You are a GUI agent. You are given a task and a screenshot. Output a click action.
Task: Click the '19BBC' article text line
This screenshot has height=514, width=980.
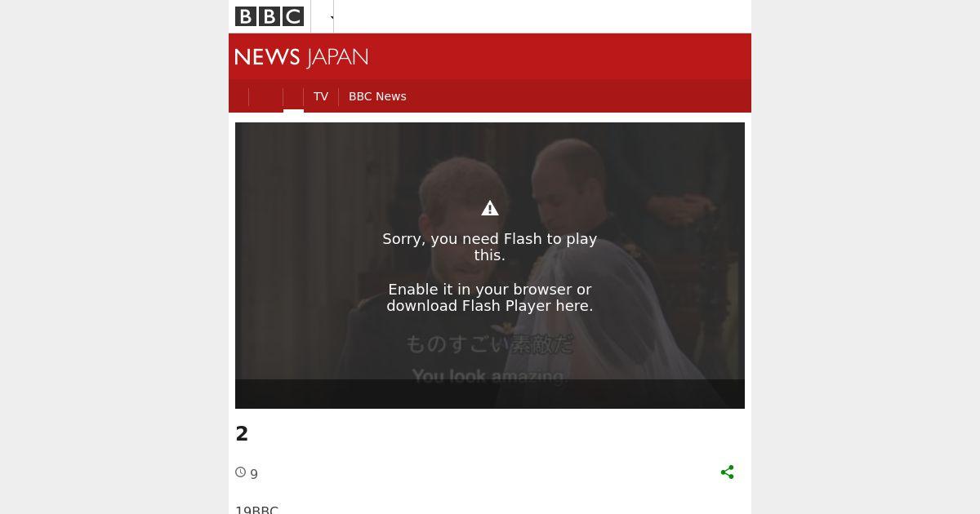tap(256, 510)
